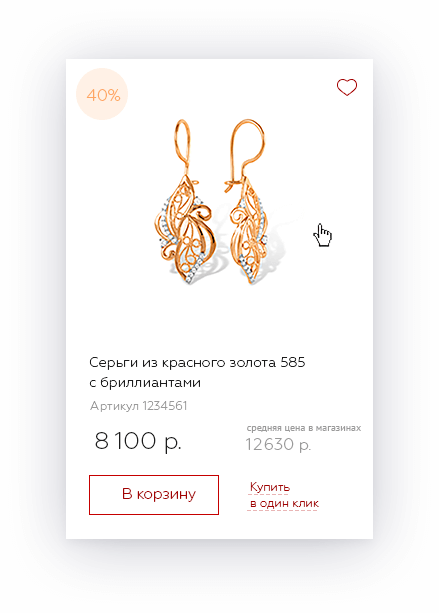Viewport: 439px width, 613px height.
Task: Click the left earring in the product photo
Action: [x=184, y=202]
